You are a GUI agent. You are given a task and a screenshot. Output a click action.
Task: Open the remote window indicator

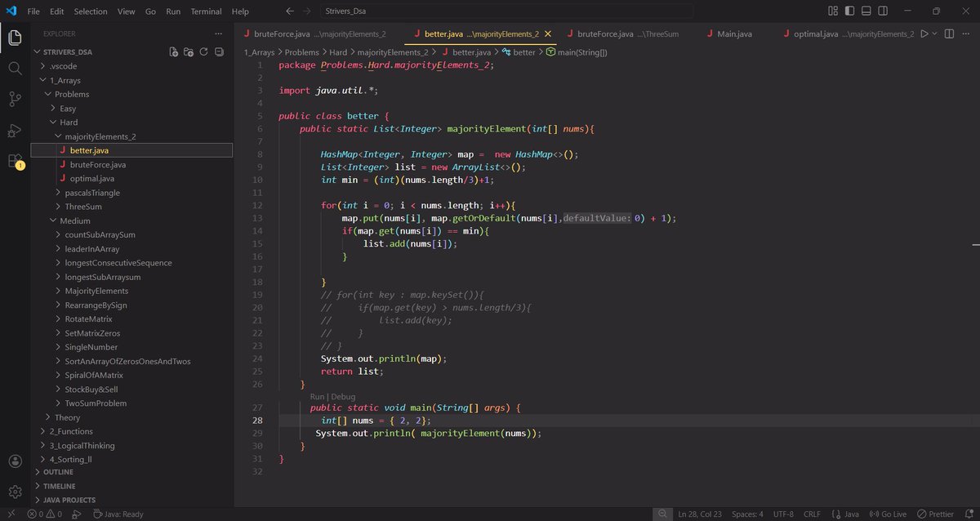tap(10, 514)
